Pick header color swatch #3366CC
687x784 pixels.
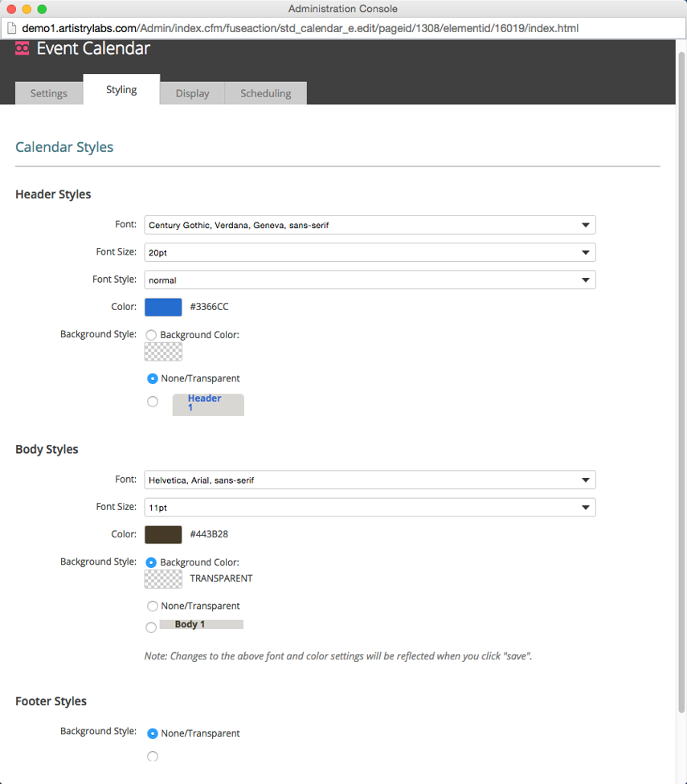pyautogui.click(x=163, y=307)
